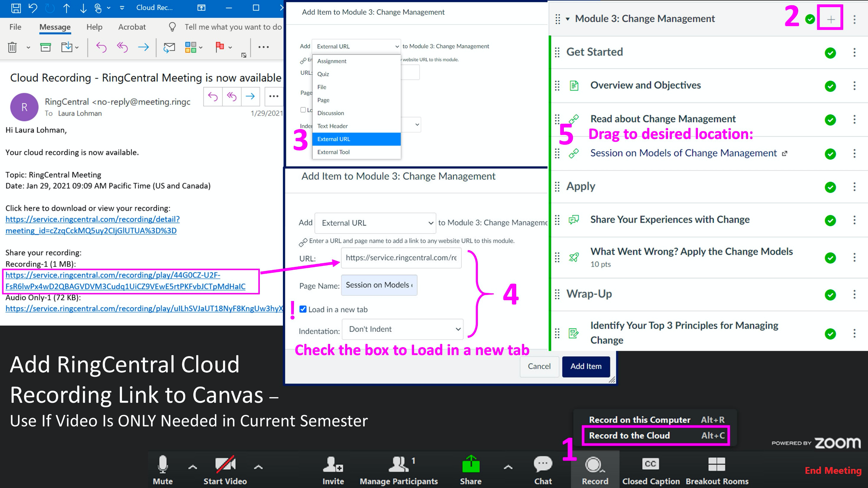This screenshot has width=868, height=488.
Task: Click the plus icon on Module 3 header
Action: point(831,19)
